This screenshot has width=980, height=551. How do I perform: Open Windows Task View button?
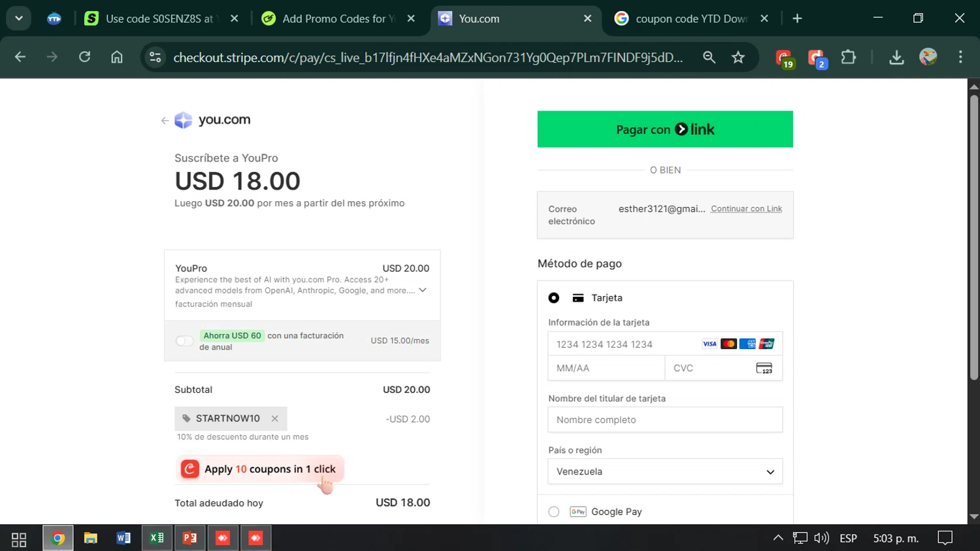(19, 539)
